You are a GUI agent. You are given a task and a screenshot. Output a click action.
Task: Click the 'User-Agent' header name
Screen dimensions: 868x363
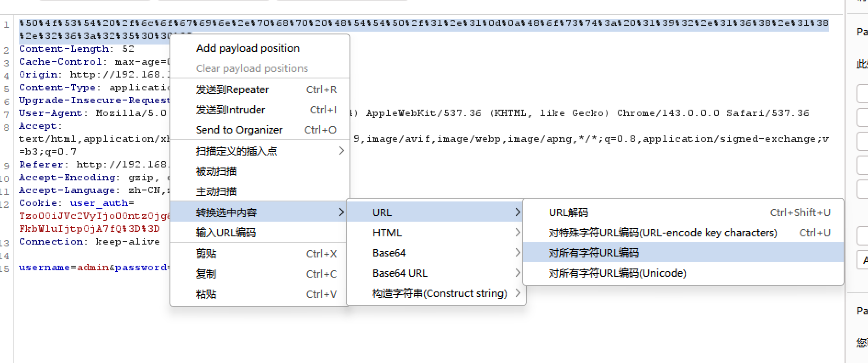click(51, 113)
